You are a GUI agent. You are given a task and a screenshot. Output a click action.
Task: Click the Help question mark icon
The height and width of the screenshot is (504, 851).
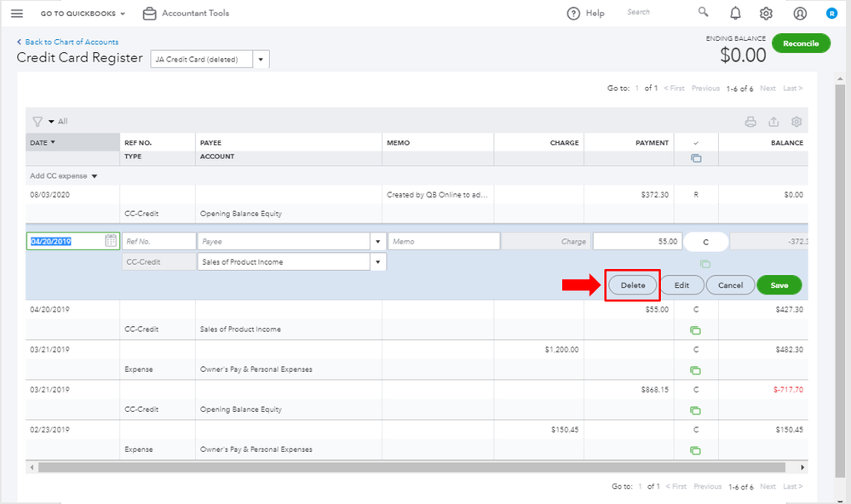tap(572, 14)
